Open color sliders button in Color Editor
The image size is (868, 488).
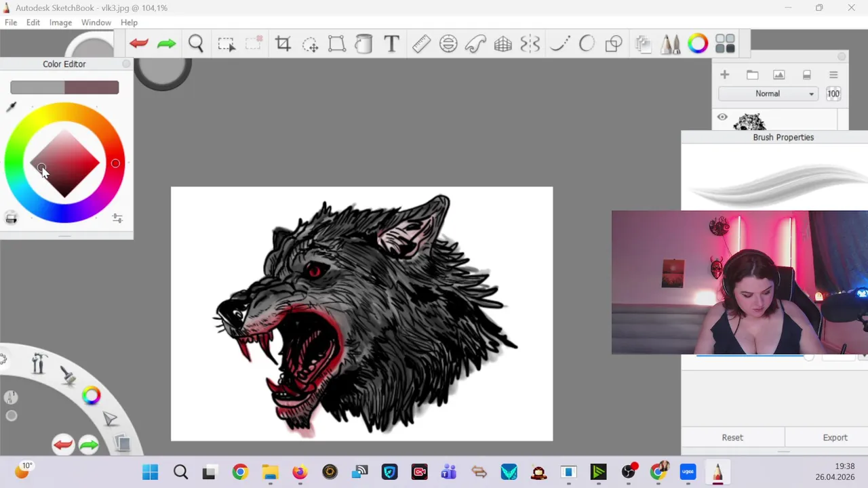coord(117,218)
